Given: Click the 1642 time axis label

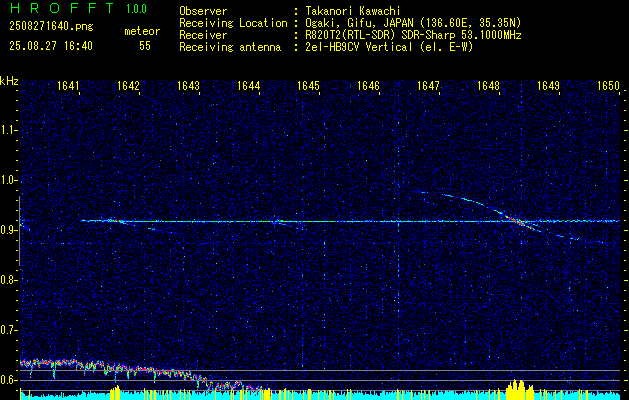Looking at the screenshot, I should [x=128, y=86].
